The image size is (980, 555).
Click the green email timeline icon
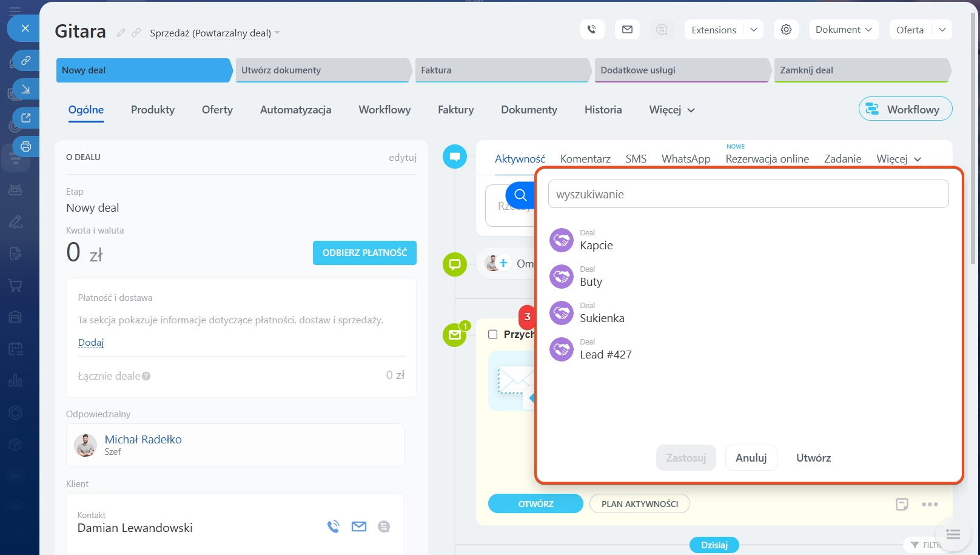coord(455,335)
